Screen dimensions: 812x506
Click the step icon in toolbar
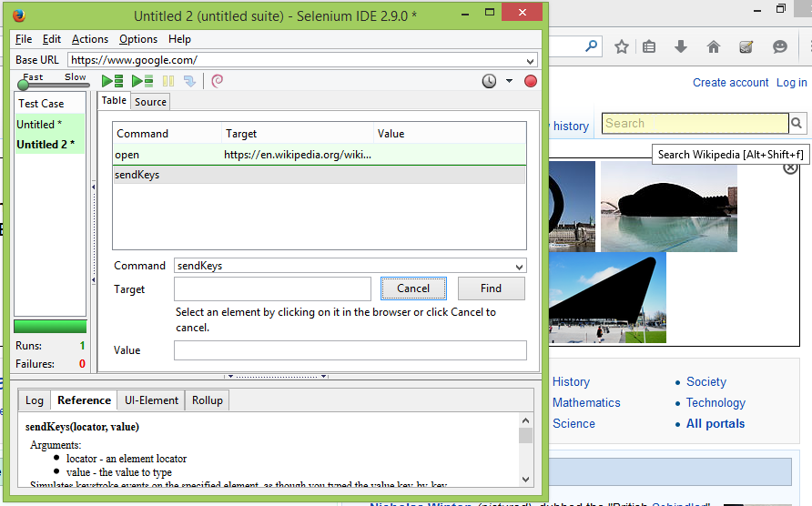pos(189,81)
